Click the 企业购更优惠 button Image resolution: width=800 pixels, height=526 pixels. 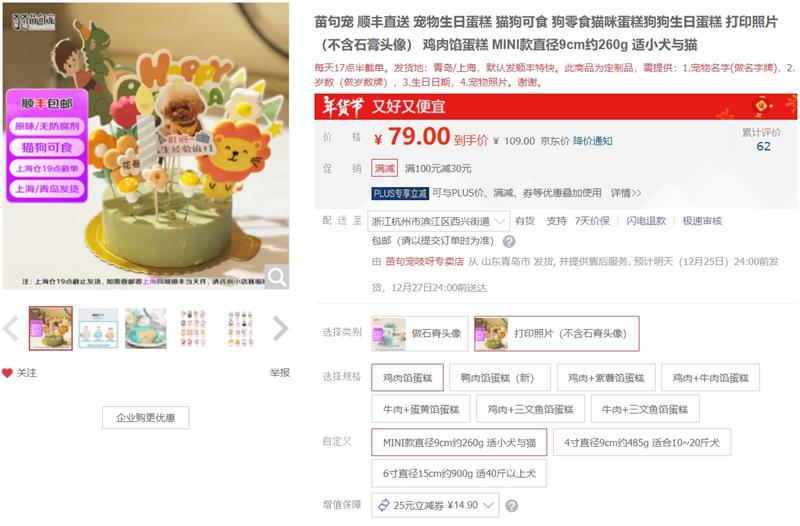[x=145, y=418]
